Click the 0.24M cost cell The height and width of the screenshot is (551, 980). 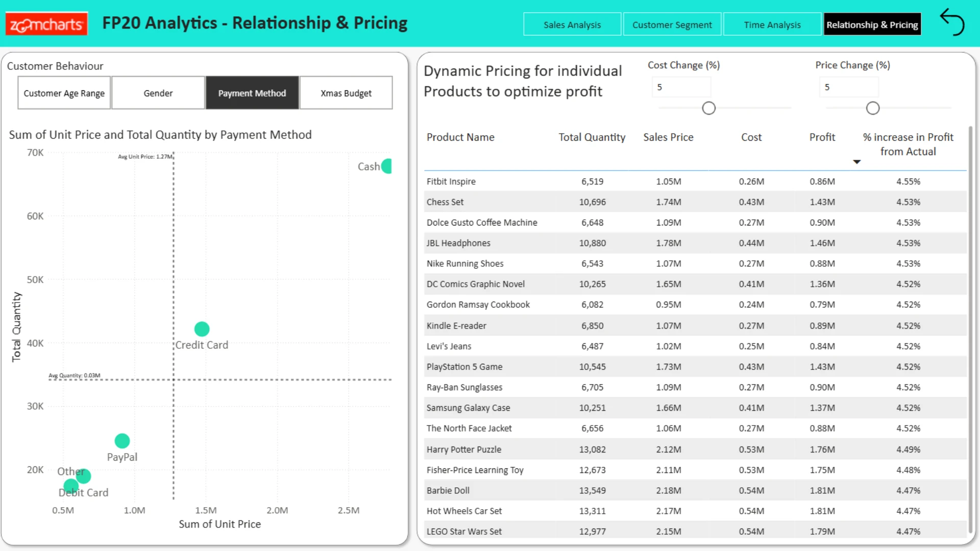click(x=751, y=305)
